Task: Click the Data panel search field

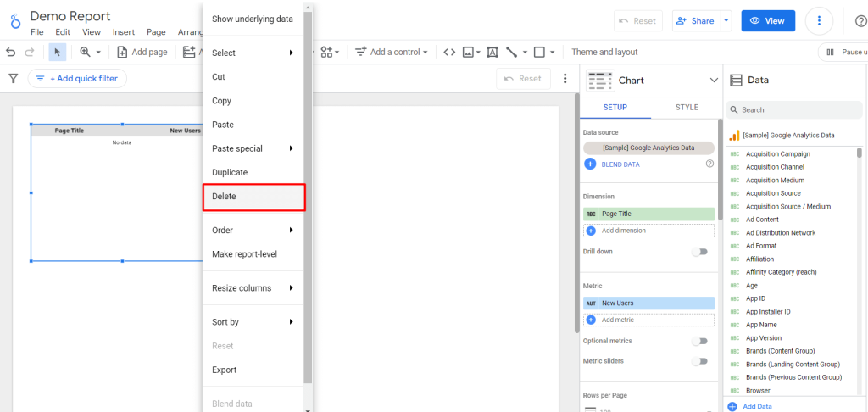Action: (792, 110)
